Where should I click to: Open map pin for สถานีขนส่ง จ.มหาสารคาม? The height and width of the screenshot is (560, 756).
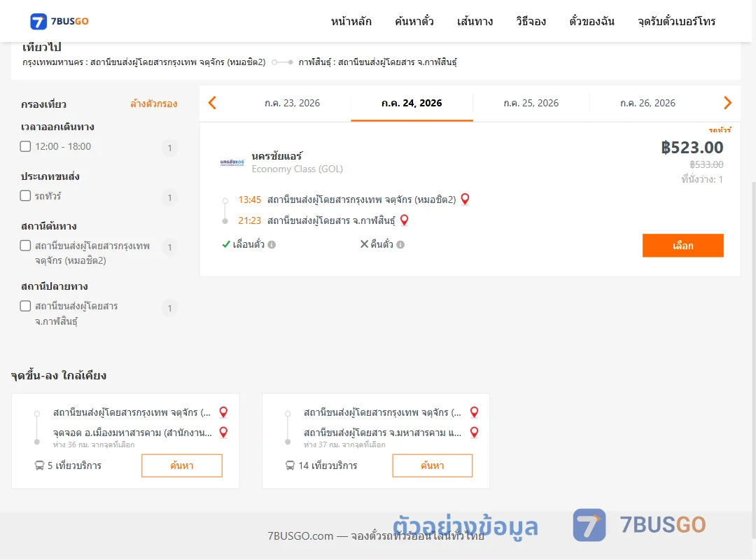coord(475,432)
